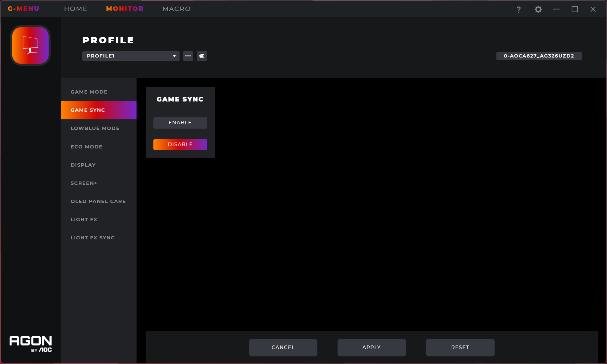Enable Game Sync

pyautogui.click(x=180, y=123)
